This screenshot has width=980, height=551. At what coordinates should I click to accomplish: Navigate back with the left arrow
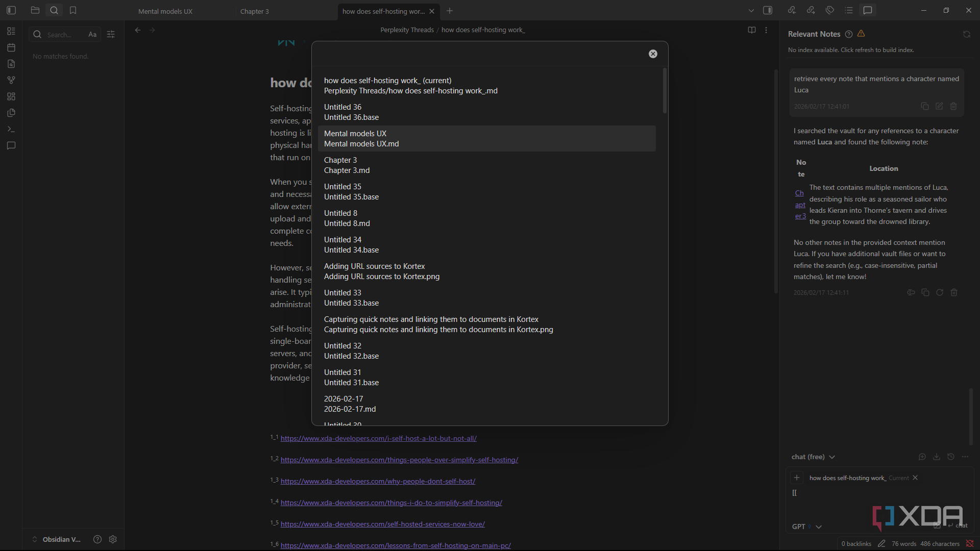pos(138,30)
